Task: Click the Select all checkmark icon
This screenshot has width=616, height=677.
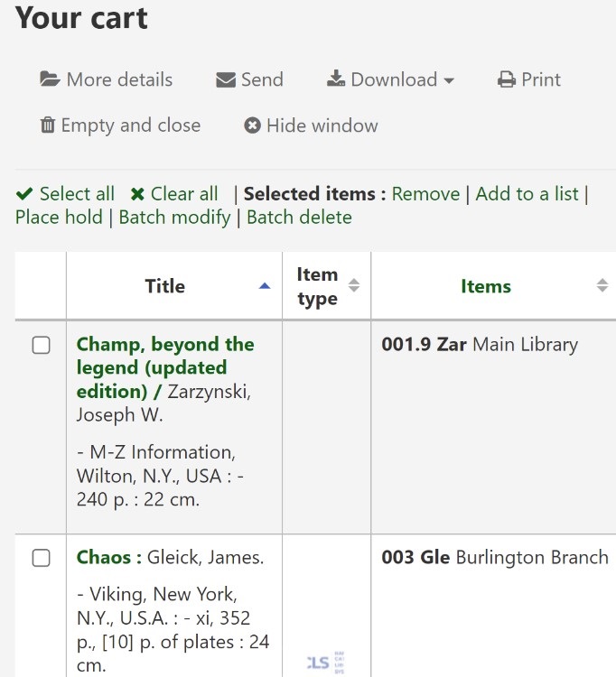Action: pos(25,194)
